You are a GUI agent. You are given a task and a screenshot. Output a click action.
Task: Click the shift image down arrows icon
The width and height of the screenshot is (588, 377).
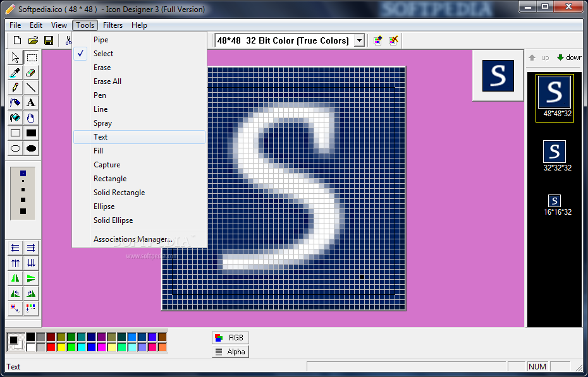tap(31, 263)
